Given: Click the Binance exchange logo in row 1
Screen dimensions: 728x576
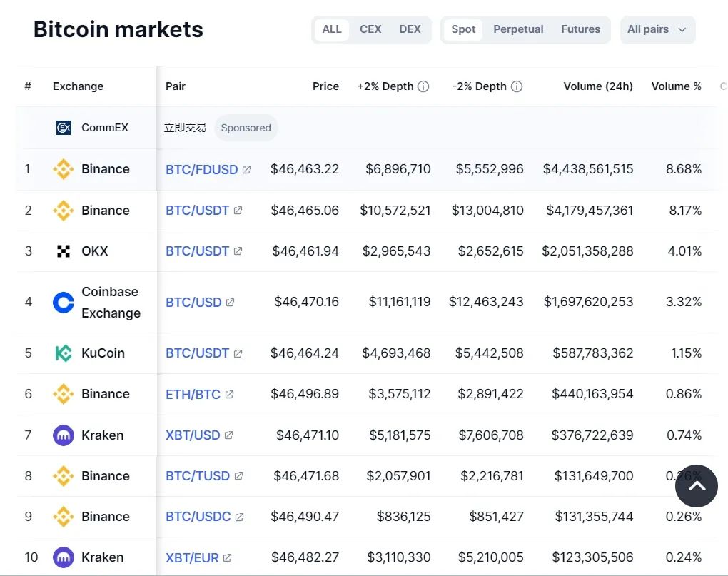Looking at the screenshot, I should 63,169.
